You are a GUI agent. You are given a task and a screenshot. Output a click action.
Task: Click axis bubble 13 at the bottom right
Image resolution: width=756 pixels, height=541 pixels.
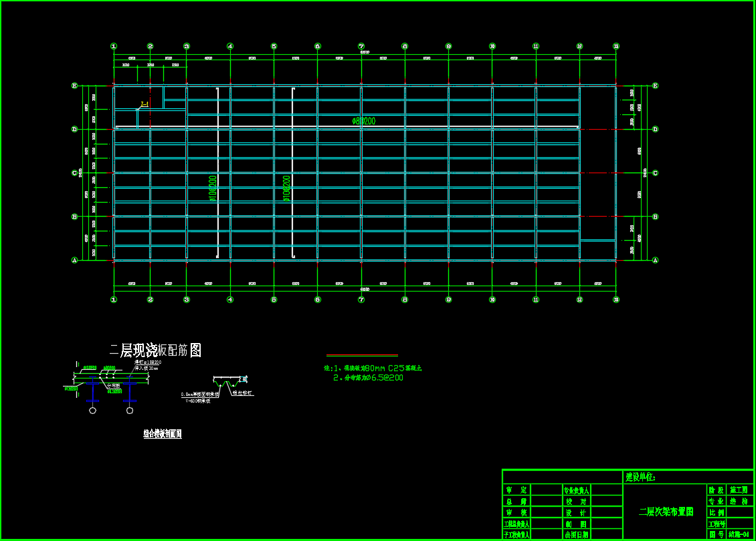coord(616,300)
